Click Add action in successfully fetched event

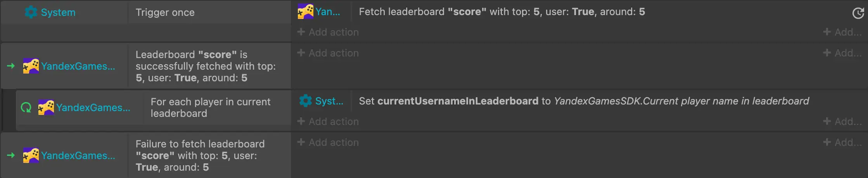(x=328, y=53)
